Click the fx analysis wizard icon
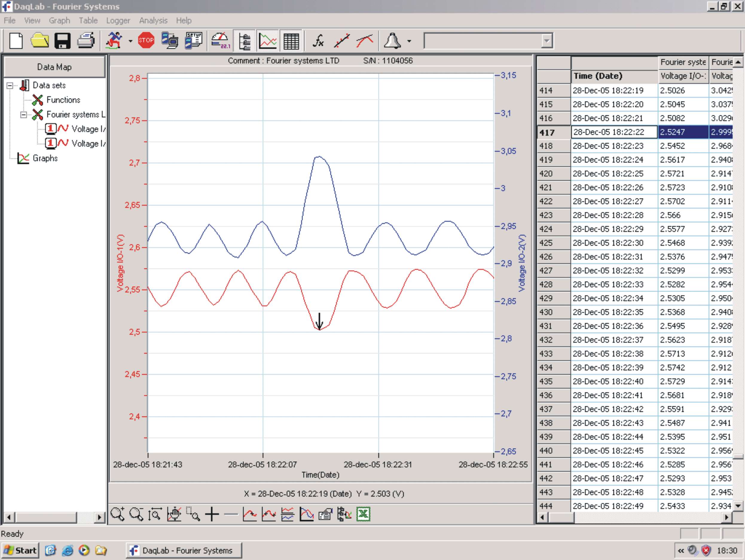Image resolution: width=745 pixels, height=560 pixels. [318, 40]
